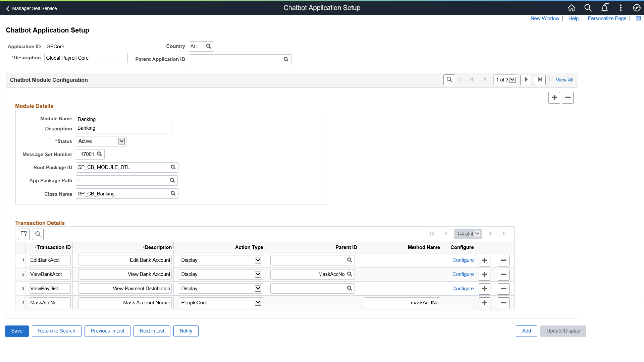Click the minus icon to remove EditBankAcct row
644x362 pixels.
tap(503, 260)
